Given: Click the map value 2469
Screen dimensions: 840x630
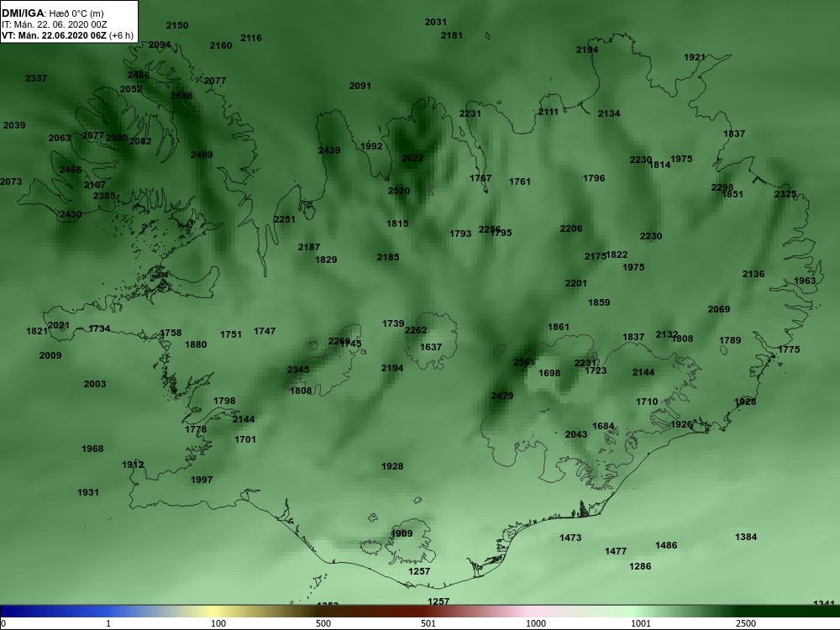Looking at the screenshot, I should [202, 155].
